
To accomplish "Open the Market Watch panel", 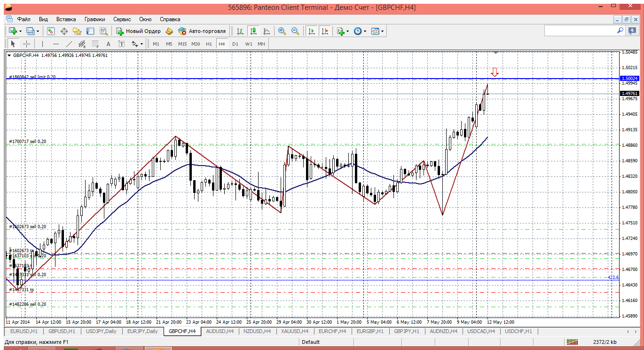I will tap(51, 31).
